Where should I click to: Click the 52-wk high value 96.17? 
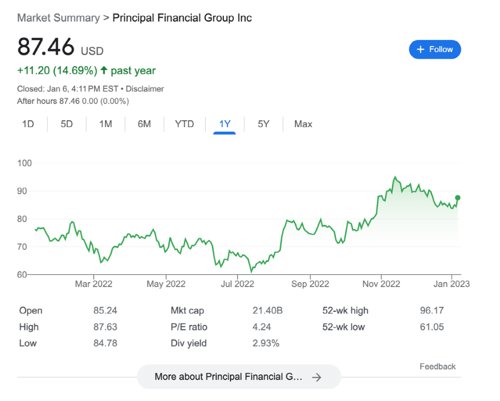(x=432, y=310)
